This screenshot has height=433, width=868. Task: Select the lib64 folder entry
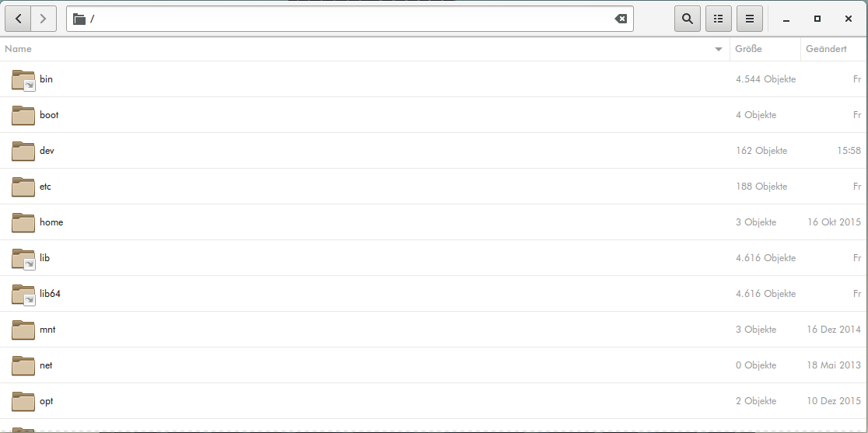coord(49,294)
